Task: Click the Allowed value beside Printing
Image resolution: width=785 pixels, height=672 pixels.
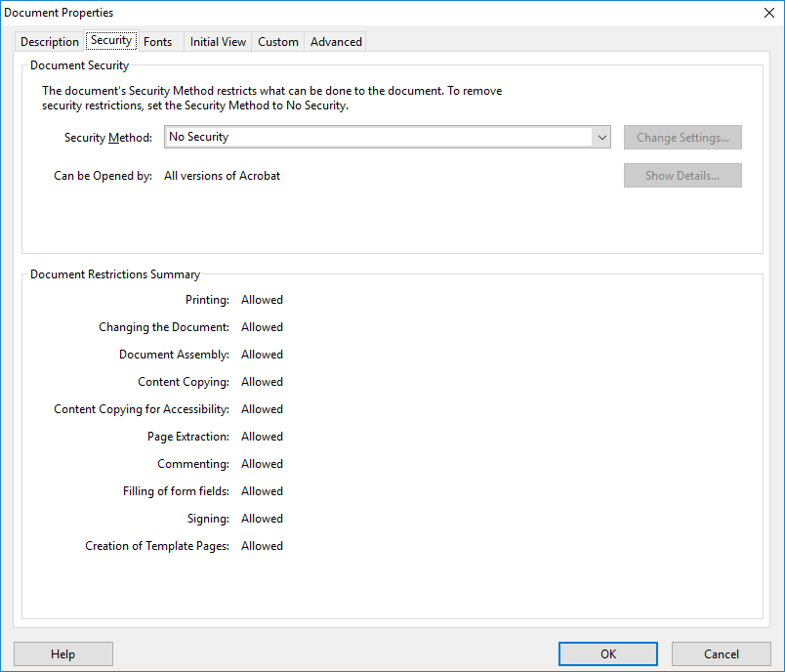Action: pyautogui.click(x=262, y=300)
